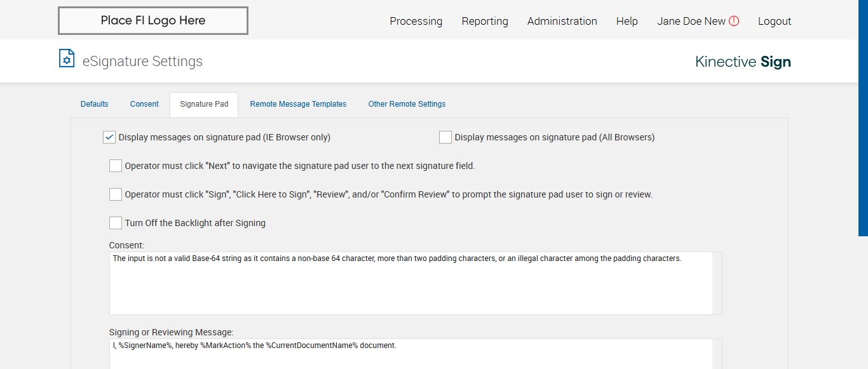
Task: Select the Other Remote Settings tab
Action: 407,104
